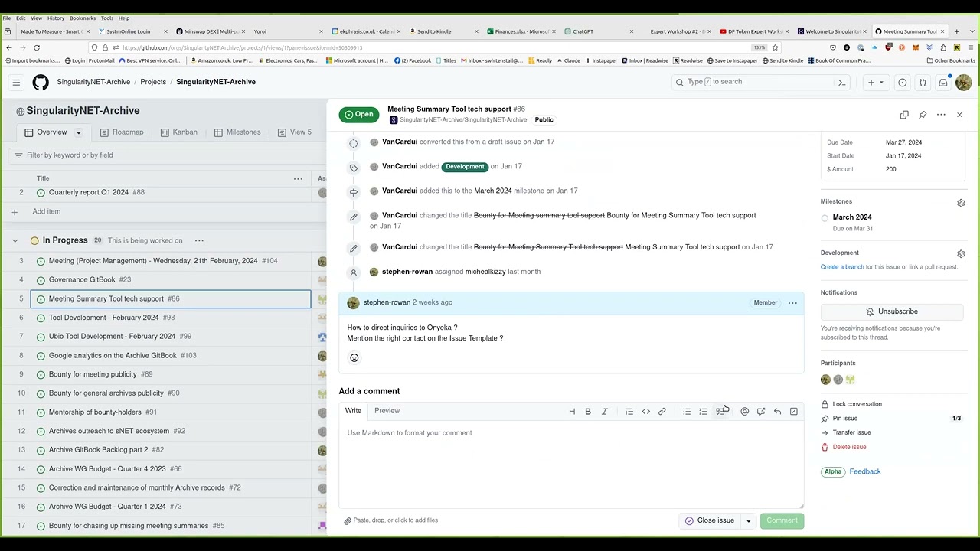Select the Governance GitBook #23 row
The image size is (980, 551).
[x=171, y=280]
